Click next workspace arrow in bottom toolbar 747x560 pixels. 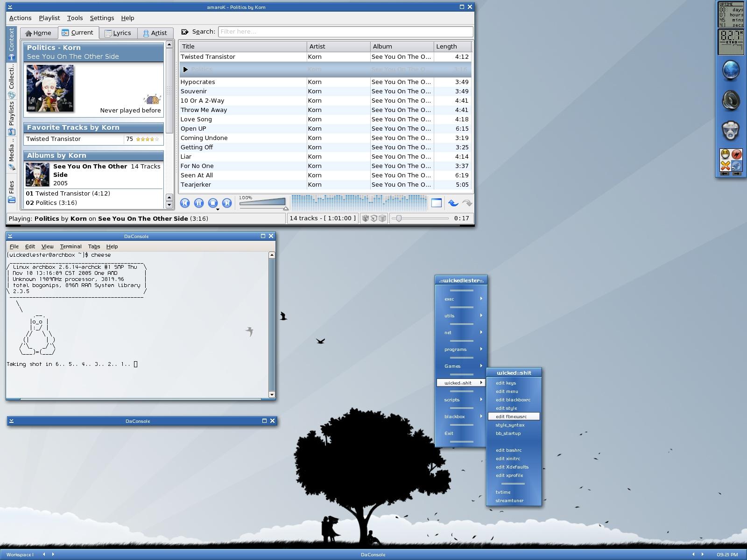coord(53,554)
